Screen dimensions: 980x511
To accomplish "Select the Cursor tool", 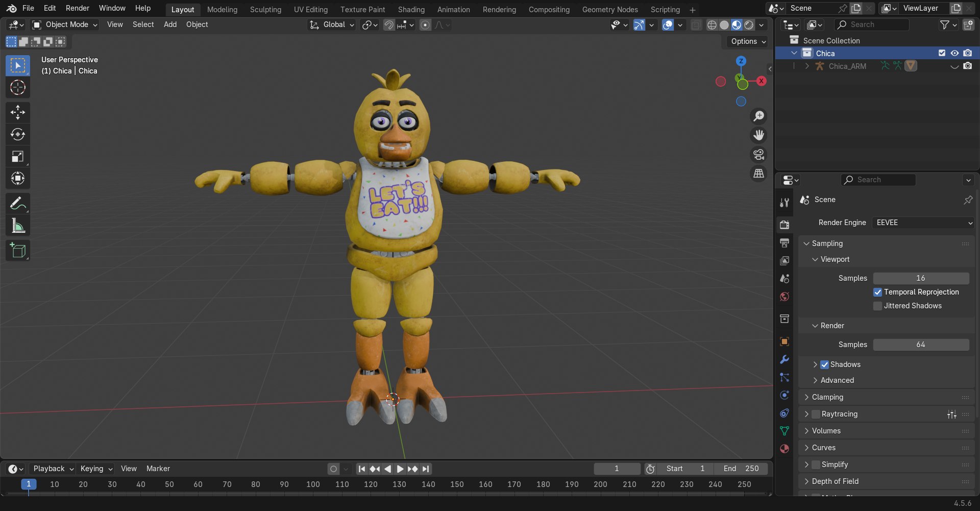I will pos(18,87).
